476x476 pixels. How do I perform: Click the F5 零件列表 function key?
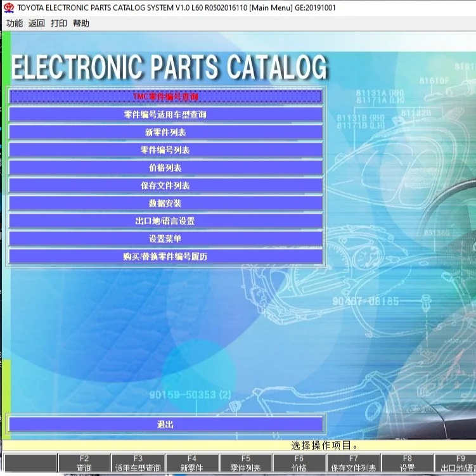(x=245, y=463)
